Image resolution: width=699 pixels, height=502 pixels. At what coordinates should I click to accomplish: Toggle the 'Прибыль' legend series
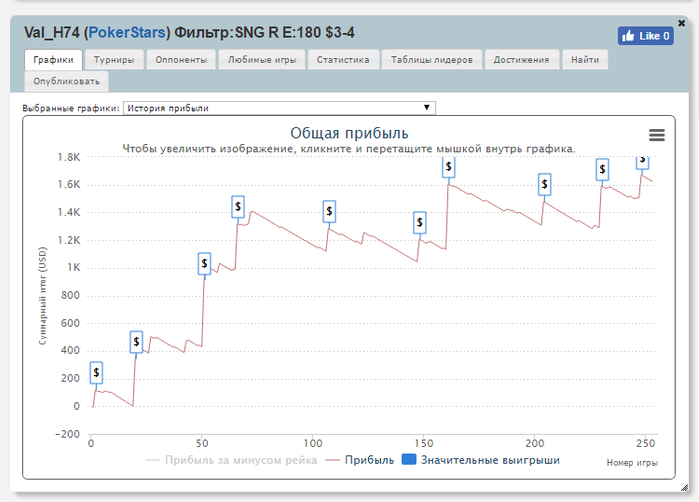[368, 460]
